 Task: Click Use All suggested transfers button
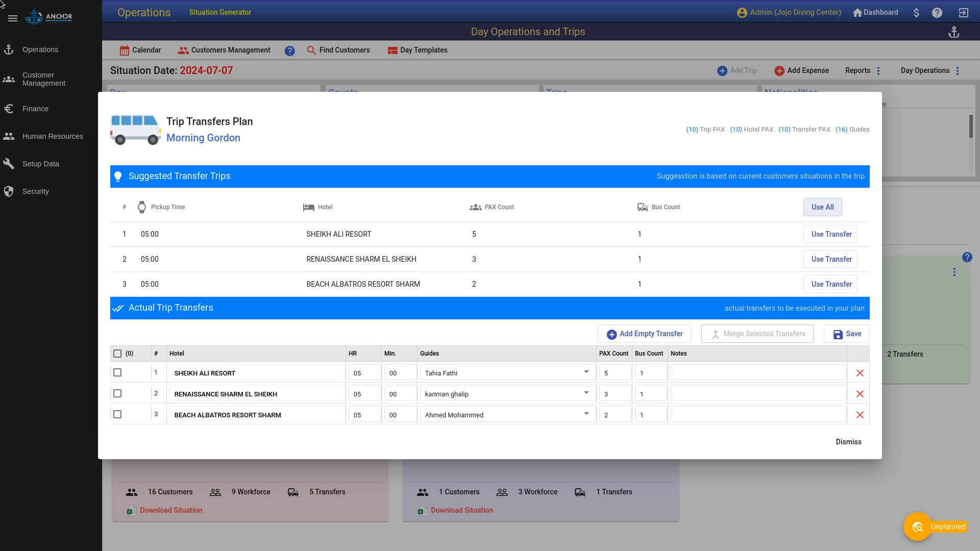(822, 207)
